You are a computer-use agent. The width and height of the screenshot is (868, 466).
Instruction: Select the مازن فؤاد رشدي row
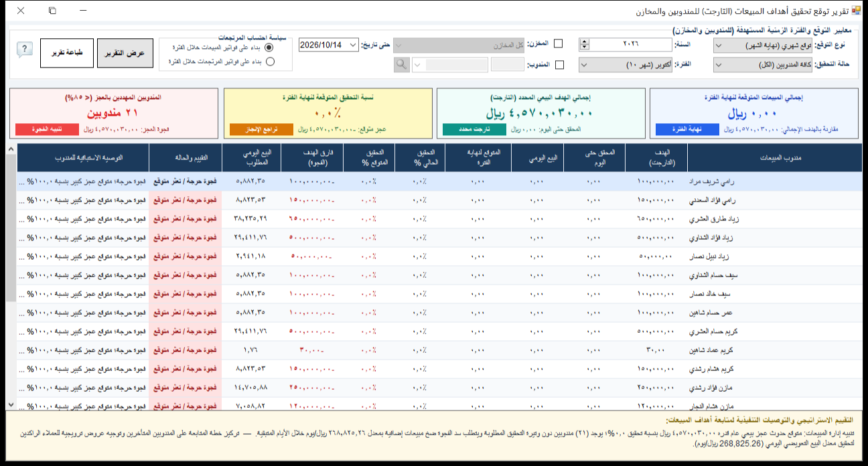click(439, 388)
